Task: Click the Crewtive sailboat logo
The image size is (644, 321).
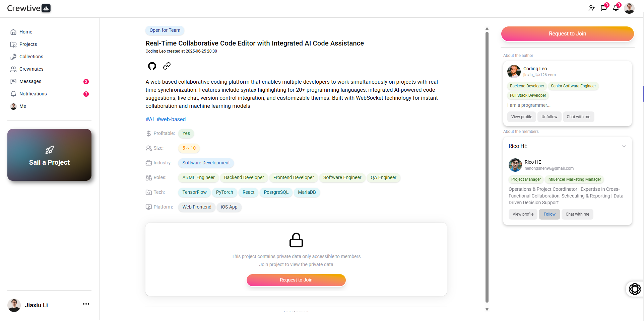Action: [x=46, y=8]
